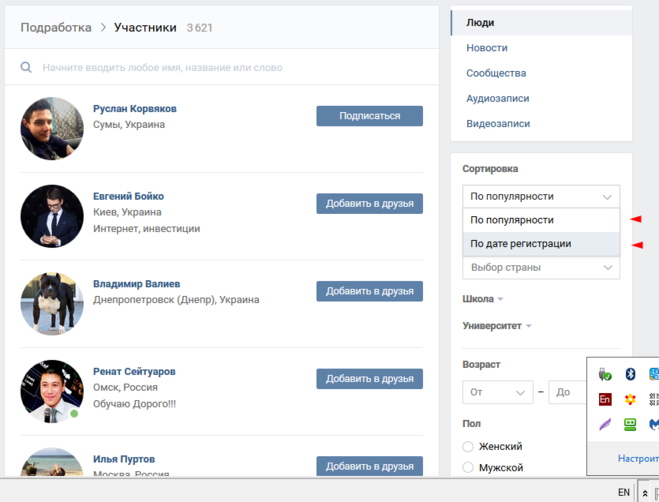Viewport: 659px width, 502px height.
Task: Choose По дате регистрации sort option
Action: click(x=521, y=244)
